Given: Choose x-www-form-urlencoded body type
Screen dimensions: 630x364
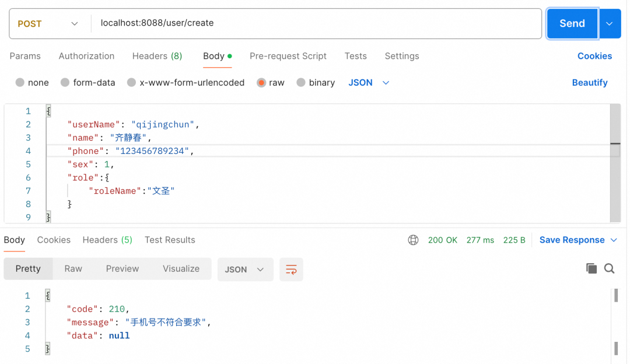Looking at the screenshot, I should click(131, 82).
